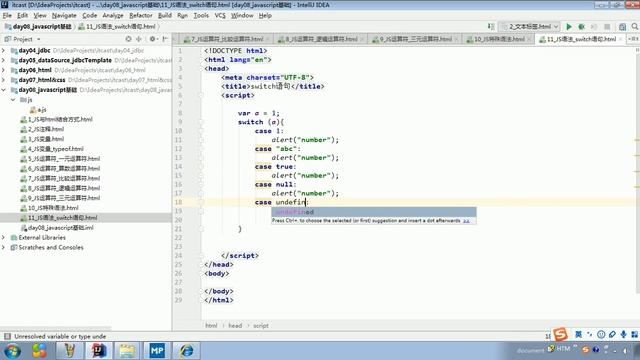Collapse the js folder node
Image resolution: width=640 pixels, height=360 pixels.
point(13,100)
